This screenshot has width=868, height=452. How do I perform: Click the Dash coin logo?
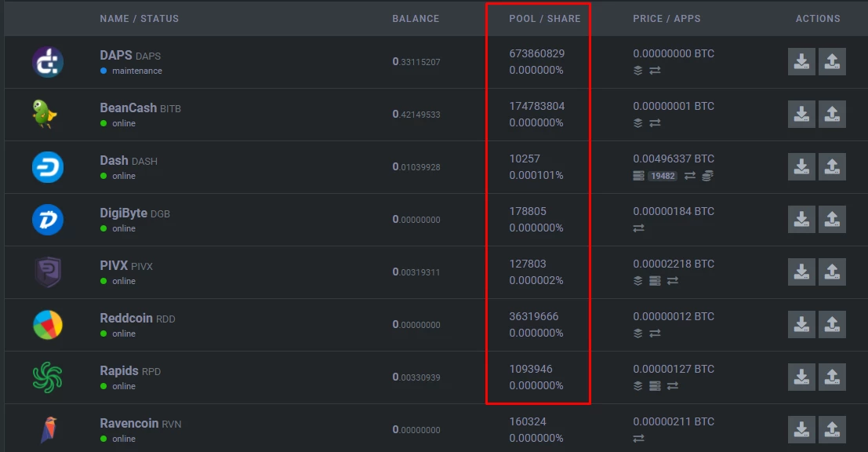coord(48,166)
